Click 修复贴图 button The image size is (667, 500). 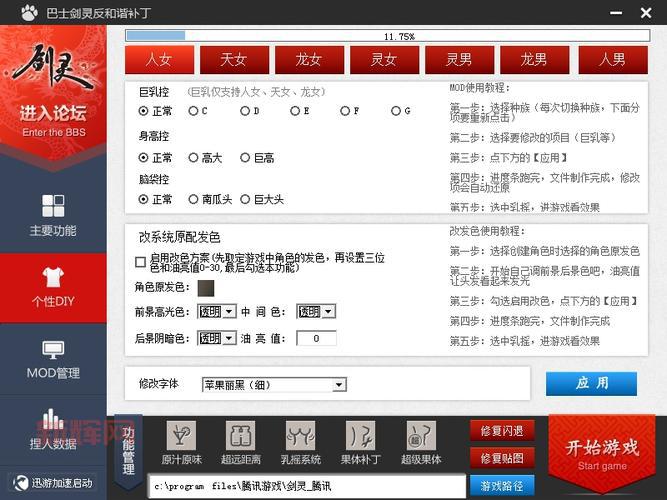[502, 458]
